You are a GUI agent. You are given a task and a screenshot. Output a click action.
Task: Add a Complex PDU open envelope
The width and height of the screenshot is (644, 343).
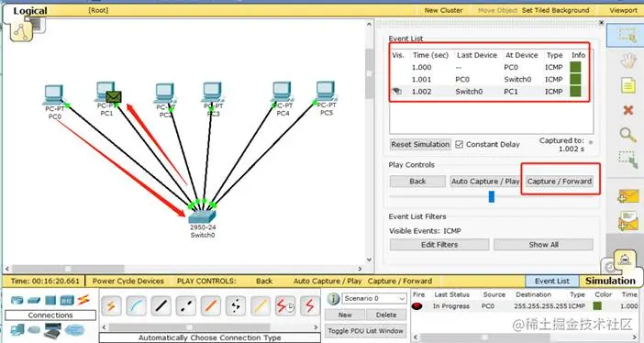(x=628, y=221)
